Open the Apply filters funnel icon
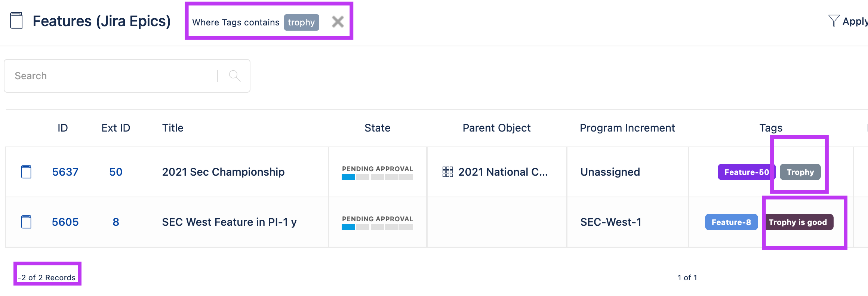This screenshot has height=296, width=868. pos(833,21)
